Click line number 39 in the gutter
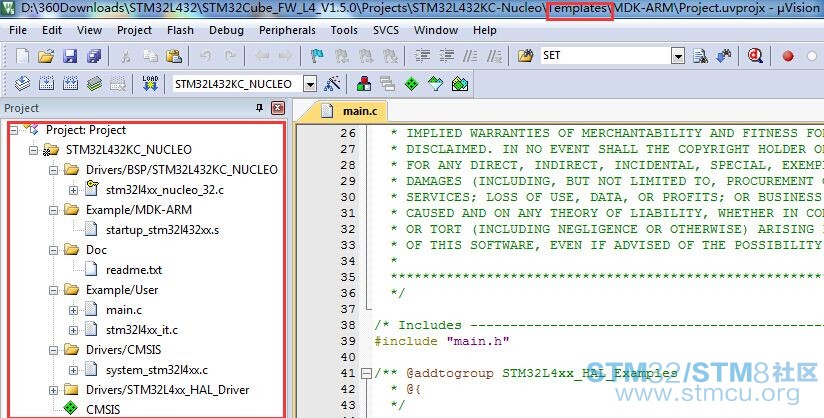 (348, 341)
